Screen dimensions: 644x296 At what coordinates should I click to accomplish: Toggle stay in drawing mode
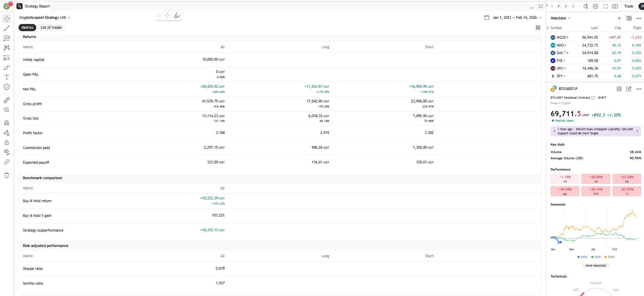coord(7,133)
